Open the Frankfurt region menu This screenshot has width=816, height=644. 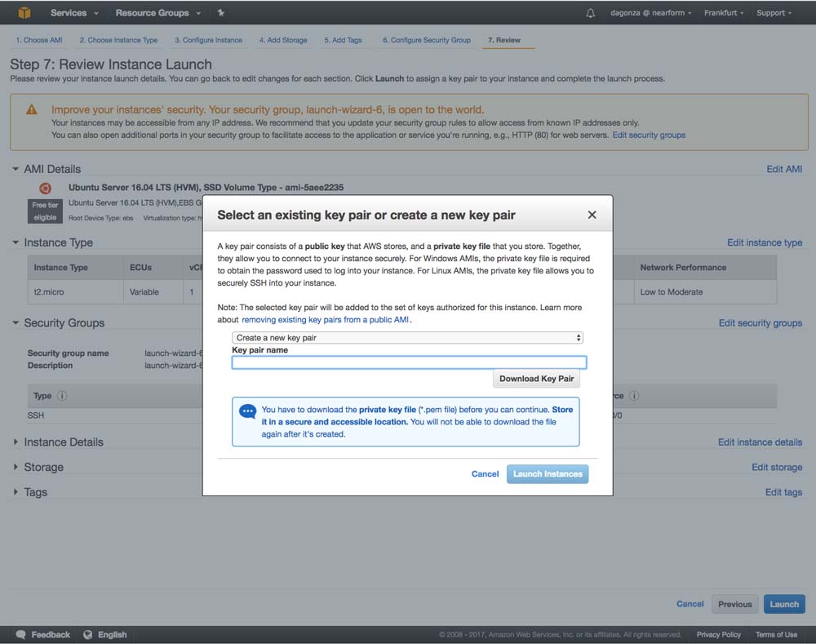point(724,13)
